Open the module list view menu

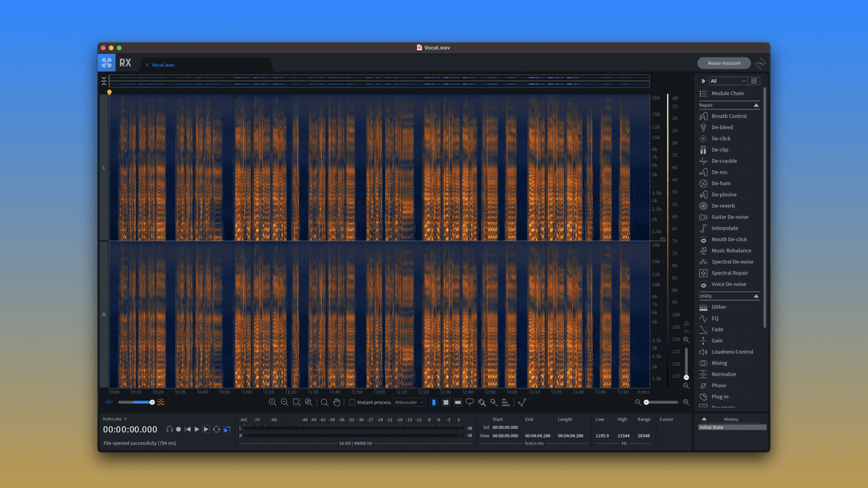point(754,81)
